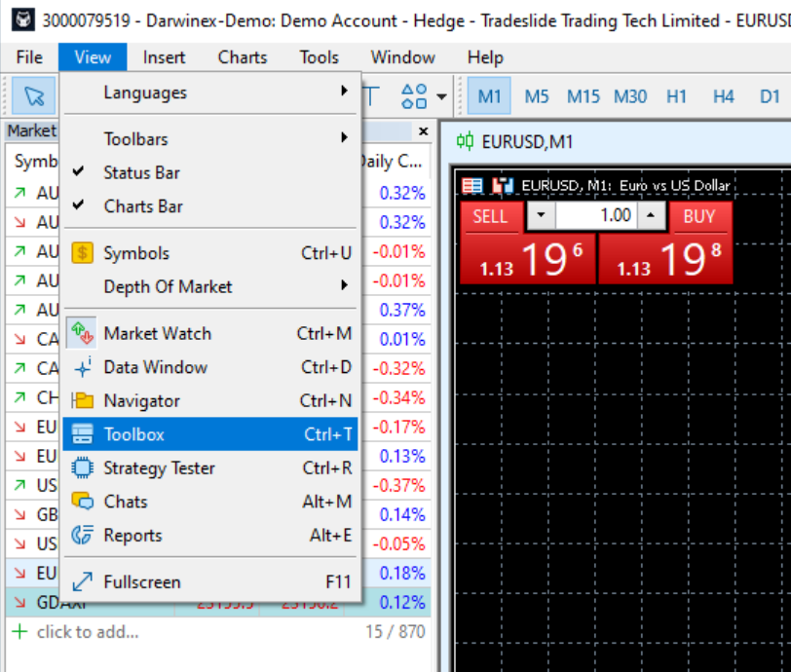The width and height of the screenshot is (791, 672).
Task: Close the open View menu
Action: tap(93, 57)
